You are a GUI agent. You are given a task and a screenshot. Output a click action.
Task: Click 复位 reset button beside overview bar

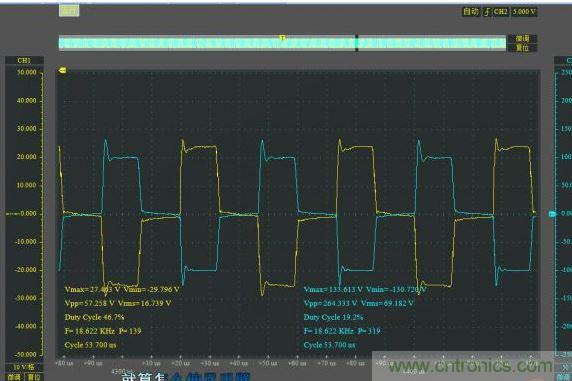pos(522,47)
